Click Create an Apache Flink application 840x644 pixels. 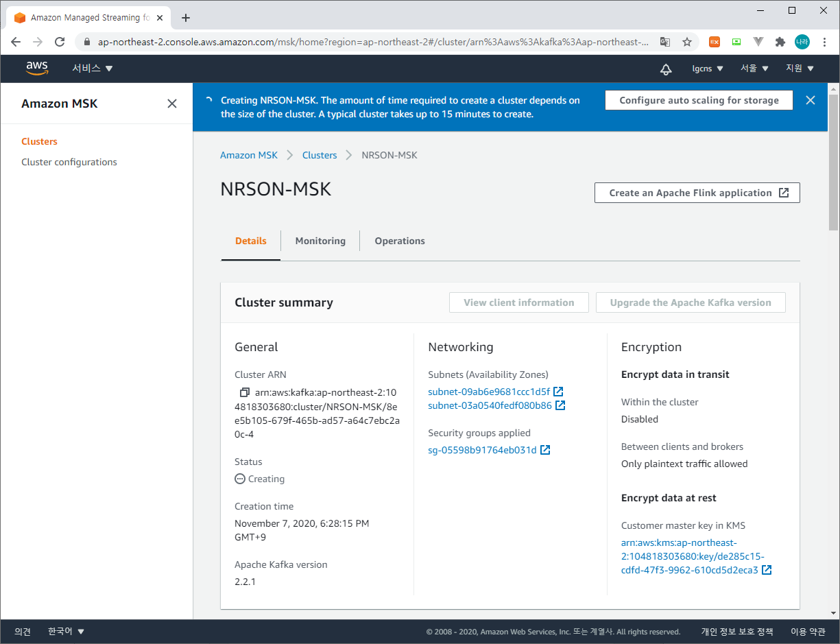[697, 193]
